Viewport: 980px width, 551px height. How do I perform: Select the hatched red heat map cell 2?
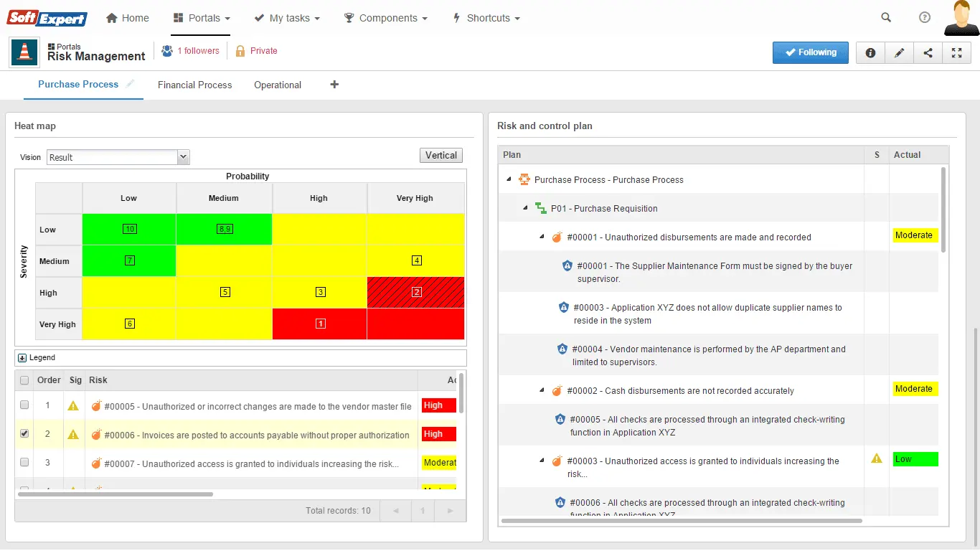pyautogui.click(x=416, y=293)
